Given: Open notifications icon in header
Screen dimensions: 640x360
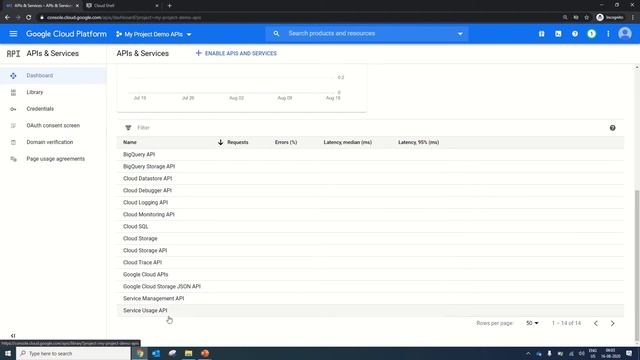Looking at the screenshot, I should (x=591, y=34).
